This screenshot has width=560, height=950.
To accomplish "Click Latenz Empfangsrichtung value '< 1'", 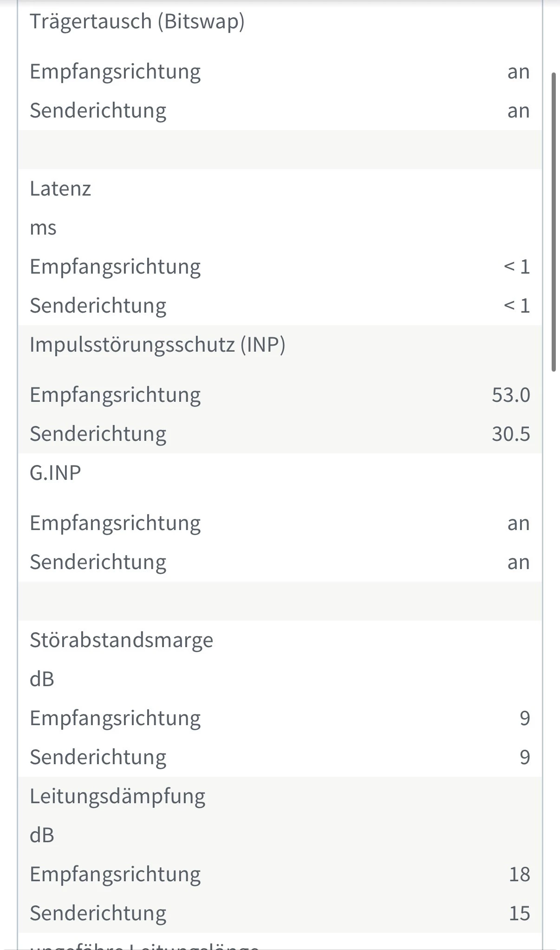I will (517, 267).
